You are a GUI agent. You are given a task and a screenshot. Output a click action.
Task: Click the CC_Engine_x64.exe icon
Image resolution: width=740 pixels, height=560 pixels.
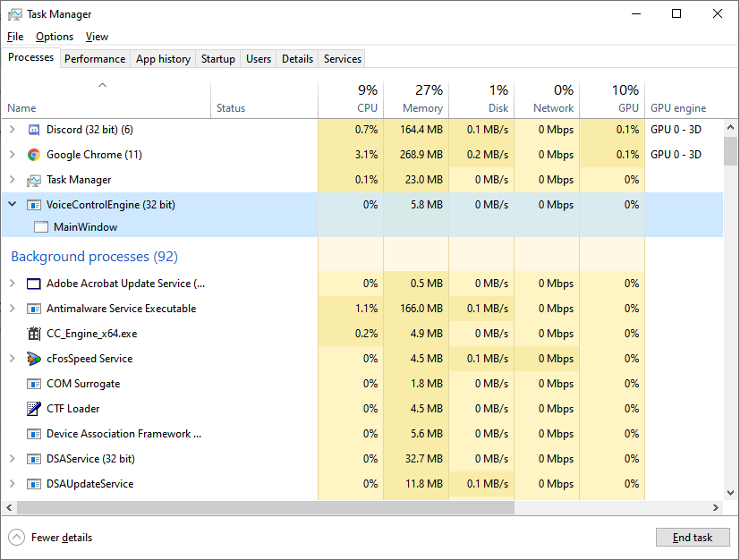(x=34, y=334)
